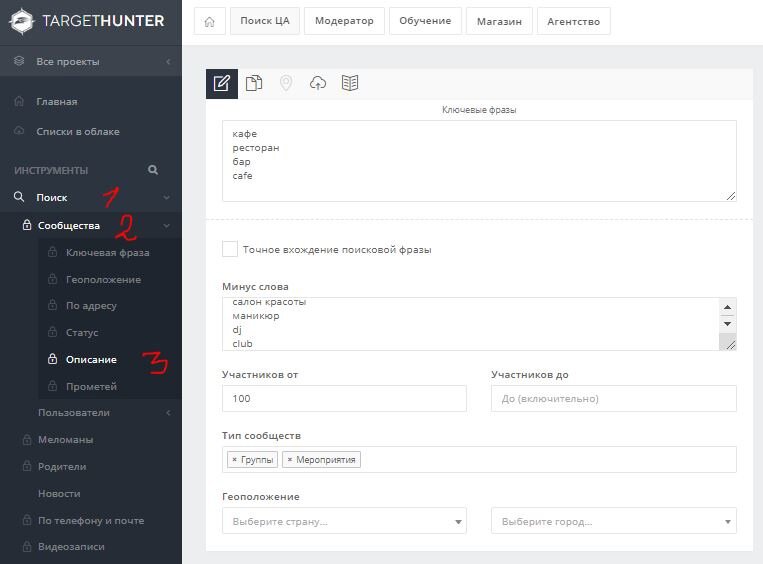Remove the Мероприятия tag with its x

(x=290, y=459)
